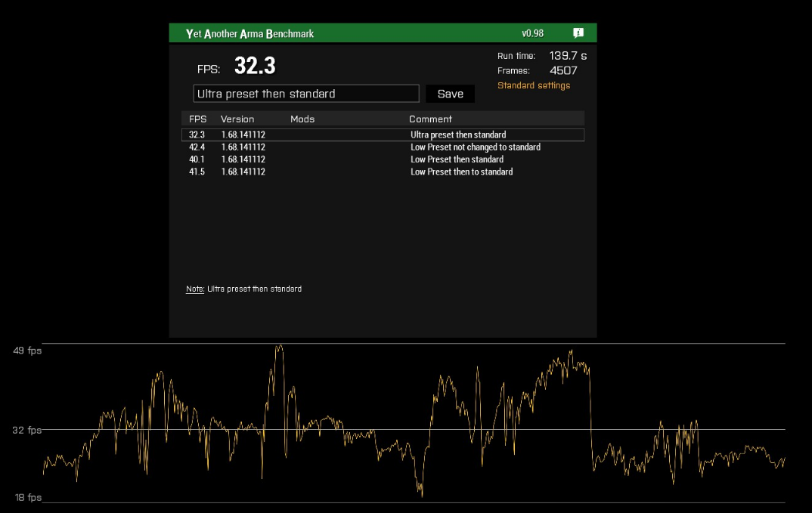Click the Mods column header

(x=302, y=119)
